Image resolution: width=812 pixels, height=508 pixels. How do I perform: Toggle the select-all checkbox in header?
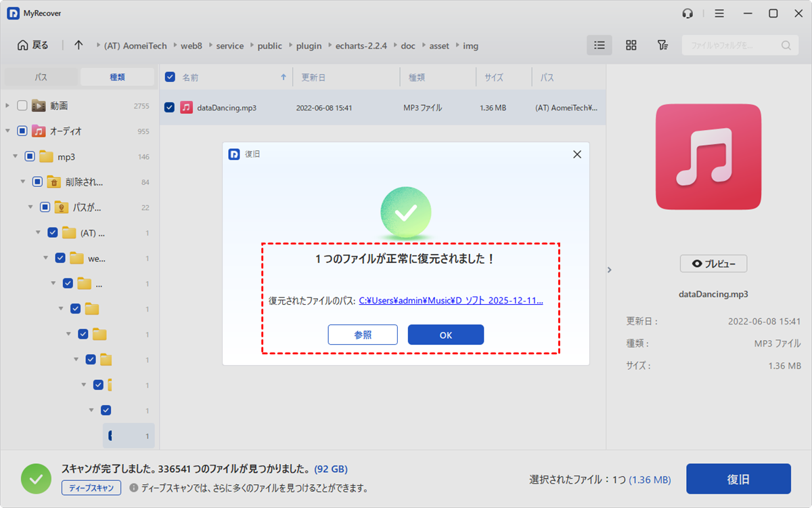(170, 77)
